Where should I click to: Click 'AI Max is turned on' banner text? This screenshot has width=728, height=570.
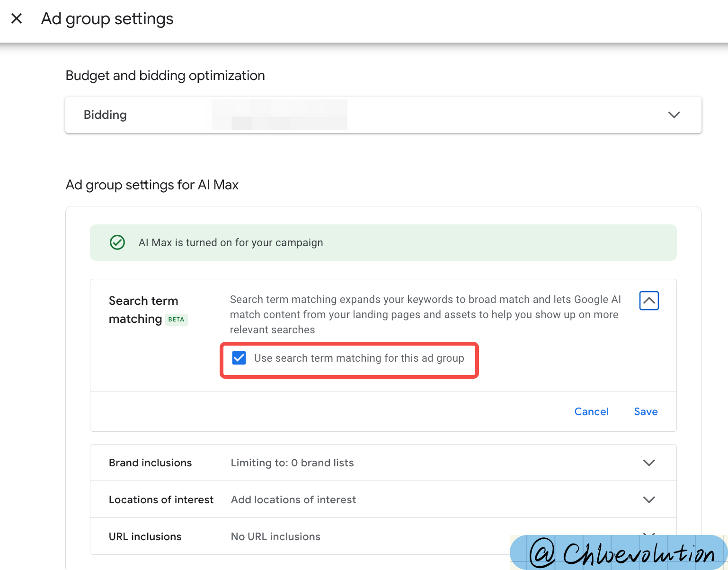click(x=231, y=242)
